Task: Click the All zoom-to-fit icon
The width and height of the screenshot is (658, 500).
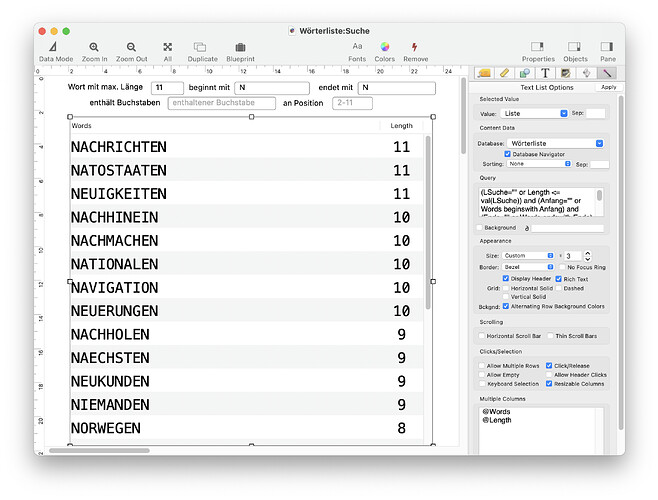Action: (x=167, y=47)
